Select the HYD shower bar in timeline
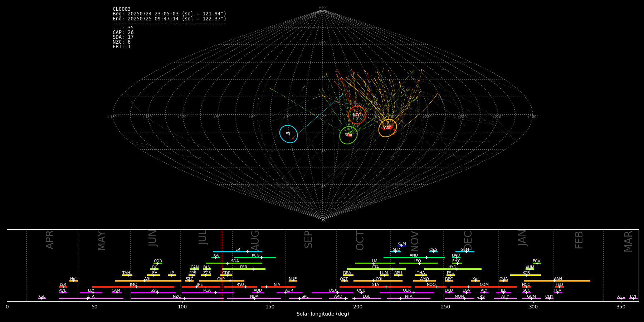 click(x=453, y=269)
